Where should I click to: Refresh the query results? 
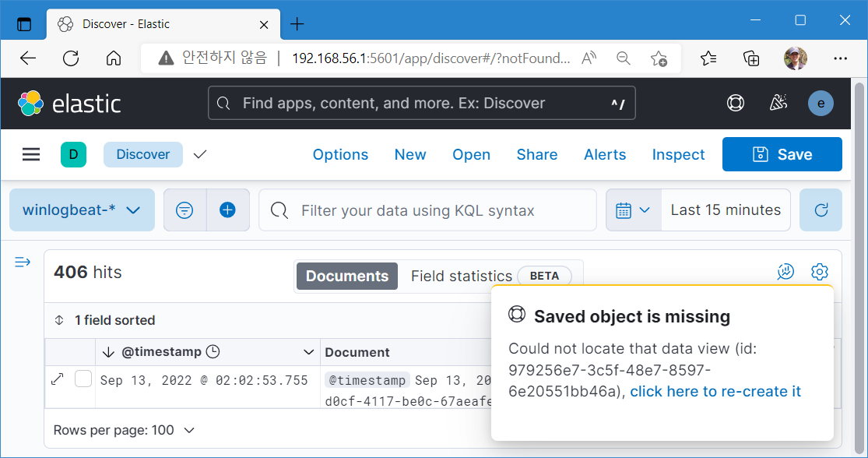coord(821,210)
